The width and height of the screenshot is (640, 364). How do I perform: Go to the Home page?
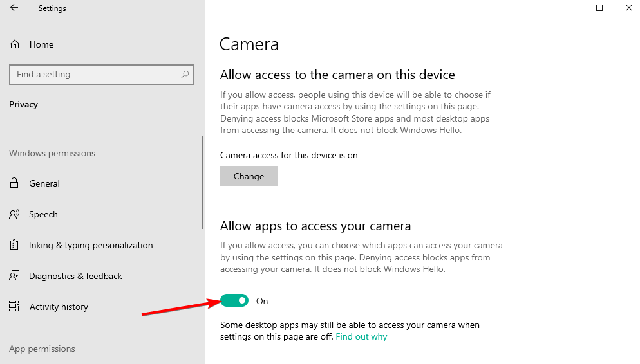[41, 44]
